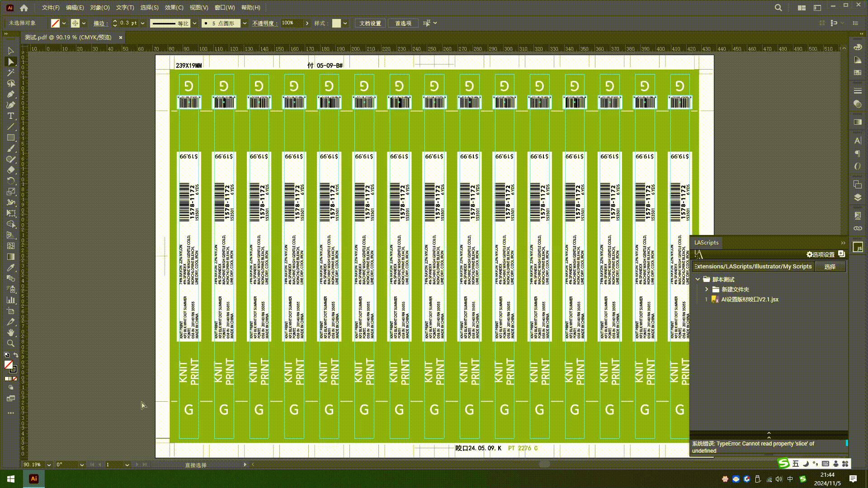This screenshot has height=488, width=868.
Task: Open the 效果(C) menu
Action: pyautogui.click(x=174, y=8)
